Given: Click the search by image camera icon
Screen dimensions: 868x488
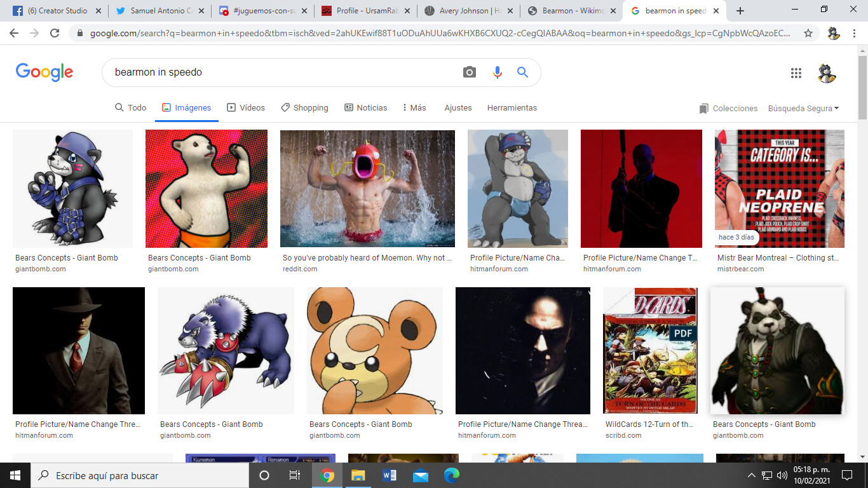Looking at the screenshot, I should [x=469, y=72].
